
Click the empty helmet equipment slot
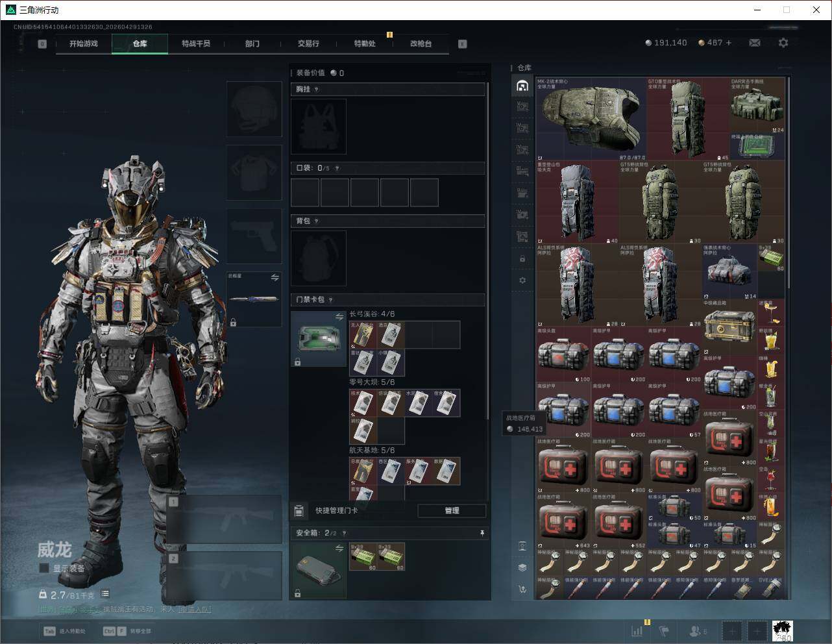click(254, 108)
